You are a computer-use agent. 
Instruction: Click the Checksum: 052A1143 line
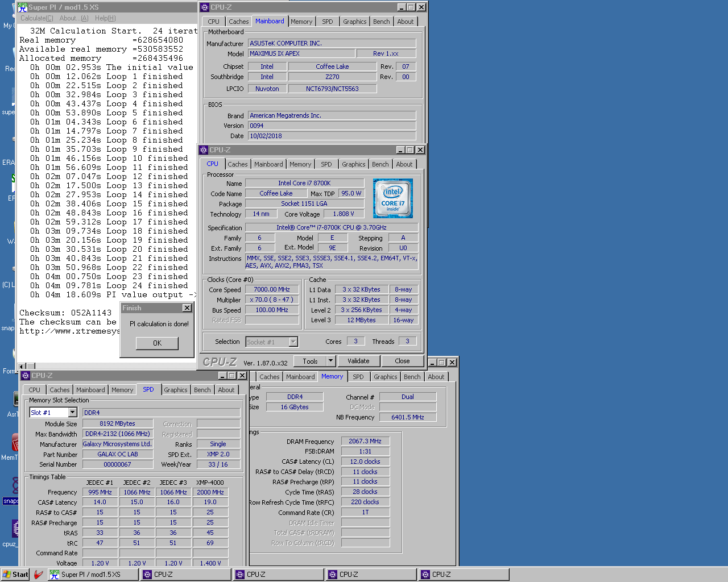[65, 313]
